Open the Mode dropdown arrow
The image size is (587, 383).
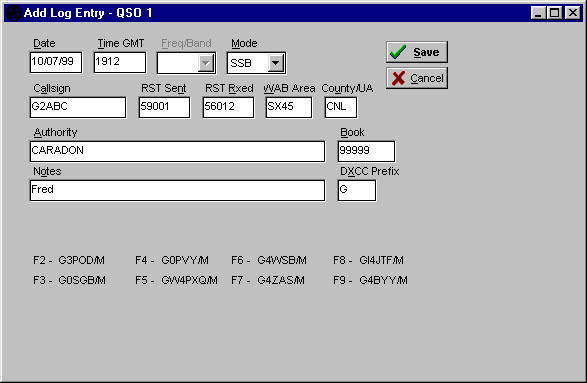click(276, 63)
